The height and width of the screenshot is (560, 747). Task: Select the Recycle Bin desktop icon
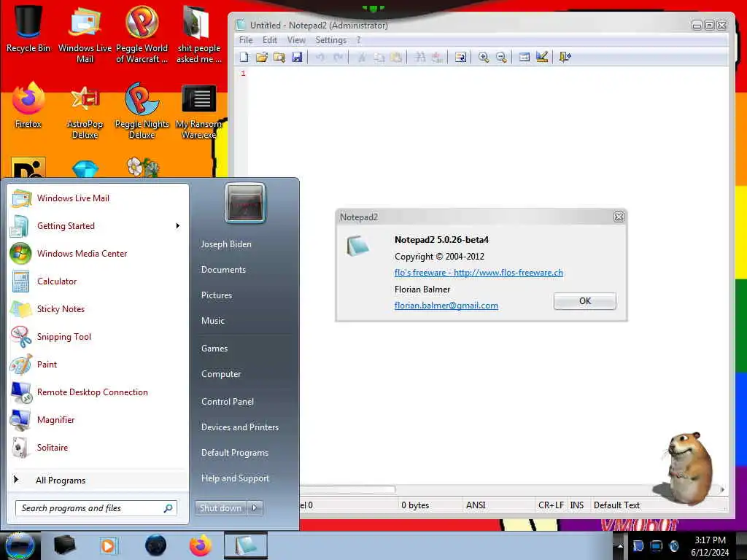click(x=28, y=28)
